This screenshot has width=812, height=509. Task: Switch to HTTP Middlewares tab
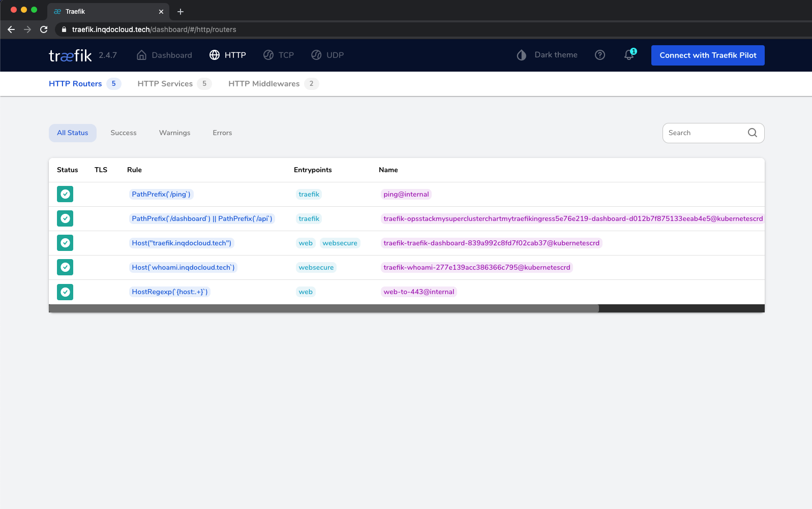(274, 84)
